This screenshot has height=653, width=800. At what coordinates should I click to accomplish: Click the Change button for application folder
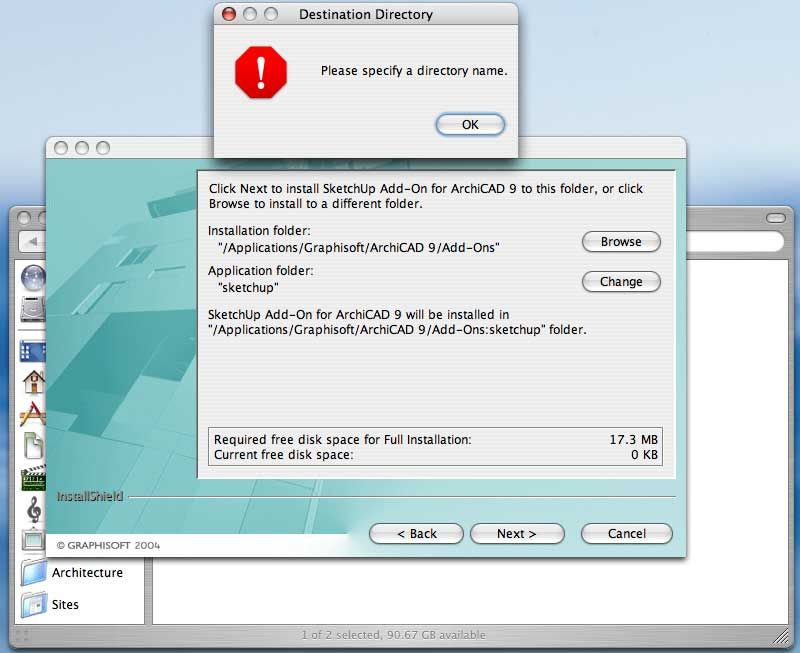[621, 282]
